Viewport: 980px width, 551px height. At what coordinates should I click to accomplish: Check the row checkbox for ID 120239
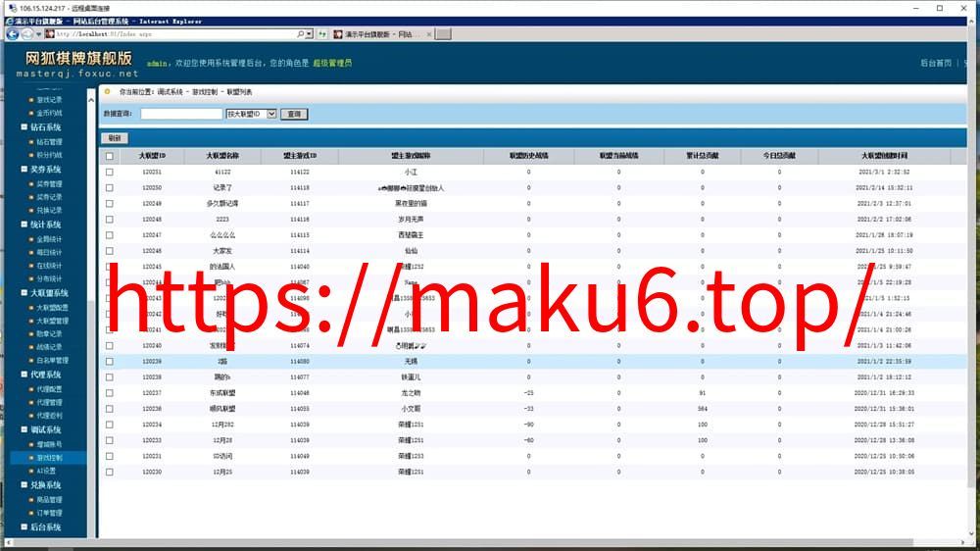tap(110, 362)
